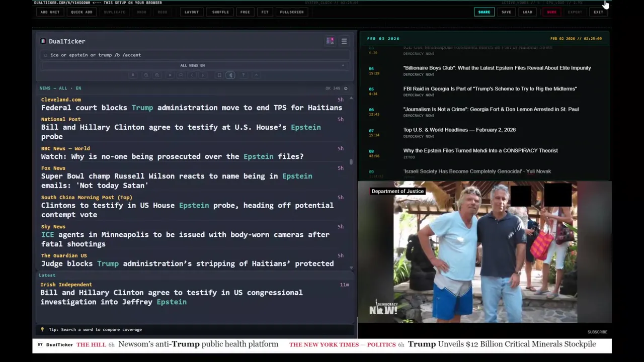This screenshot has height=362, width=644.
Task: Click the news feed vertical scrollbar
Action: tap(351, 162)
